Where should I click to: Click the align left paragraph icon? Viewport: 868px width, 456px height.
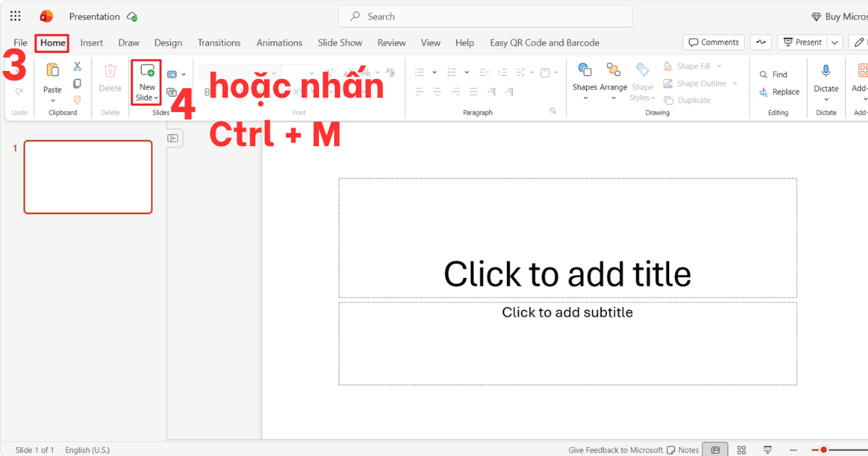click(420, 92)
